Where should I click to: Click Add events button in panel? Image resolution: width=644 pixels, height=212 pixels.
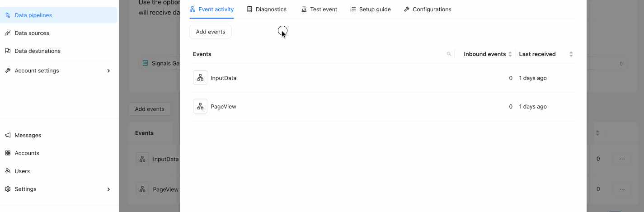click(x=211, y=32)
